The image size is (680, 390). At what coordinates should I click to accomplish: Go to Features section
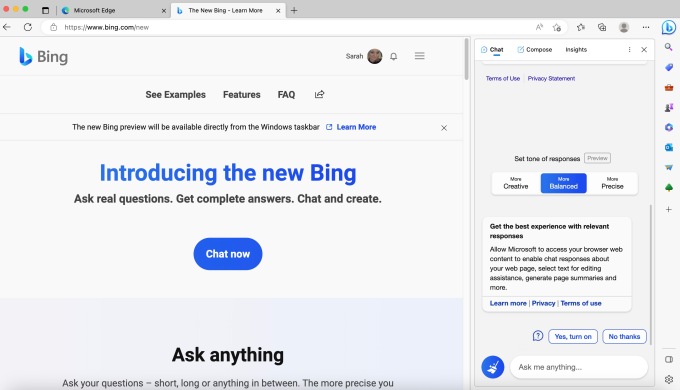click(x=242, y=95)
